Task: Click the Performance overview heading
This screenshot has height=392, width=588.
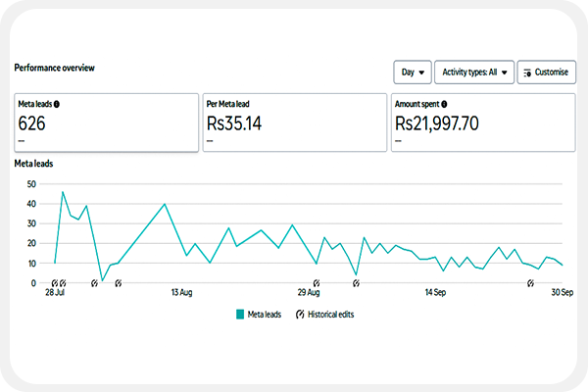Action: click(54, 69)
